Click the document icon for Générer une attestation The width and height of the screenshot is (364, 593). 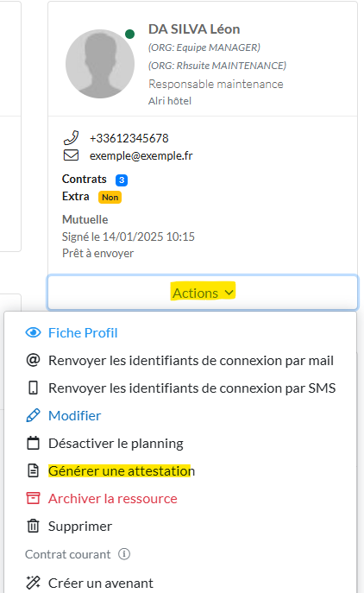(x=34, y=470)
